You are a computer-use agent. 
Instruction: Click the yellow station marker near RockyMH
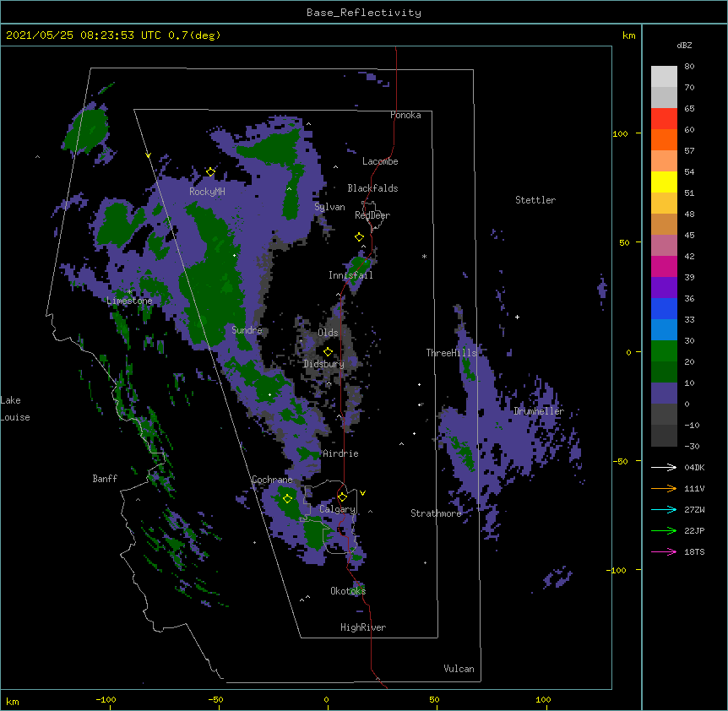(210, 172)
